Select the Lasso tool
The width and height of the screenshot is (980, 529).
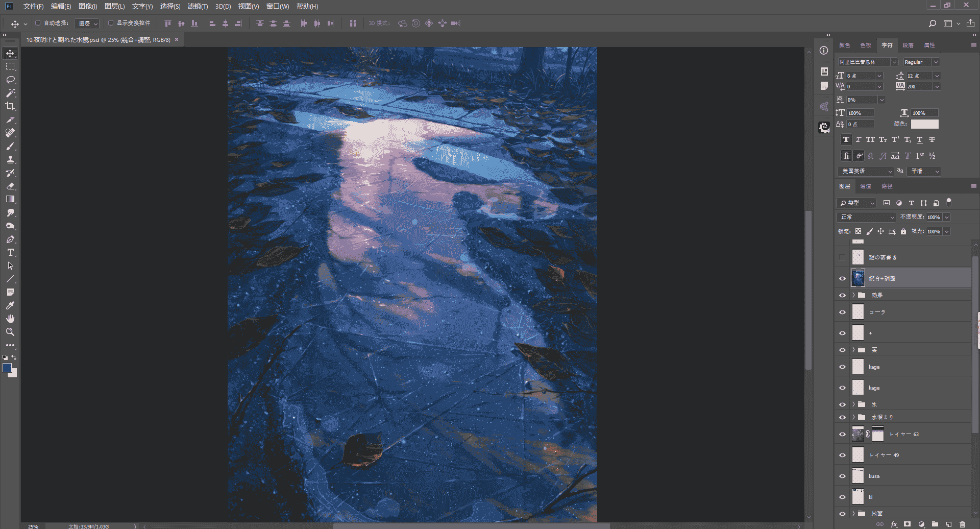point(10,80)
